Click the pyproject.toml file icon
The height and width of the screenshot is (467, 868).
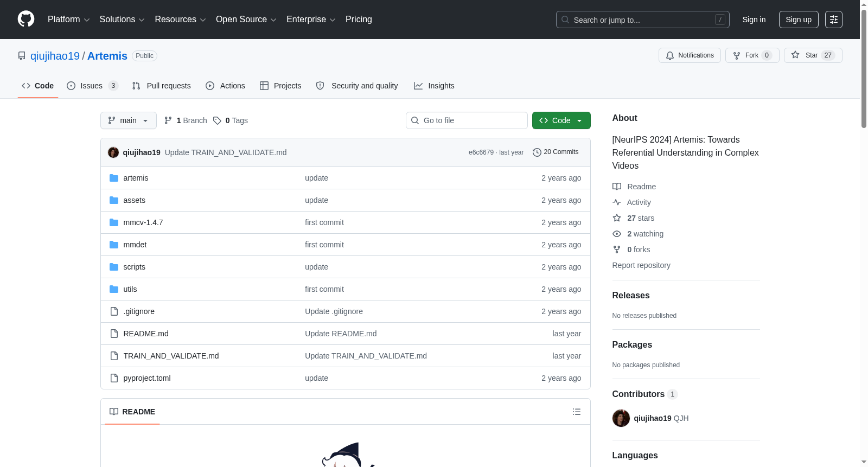click(x=114, y=378)
